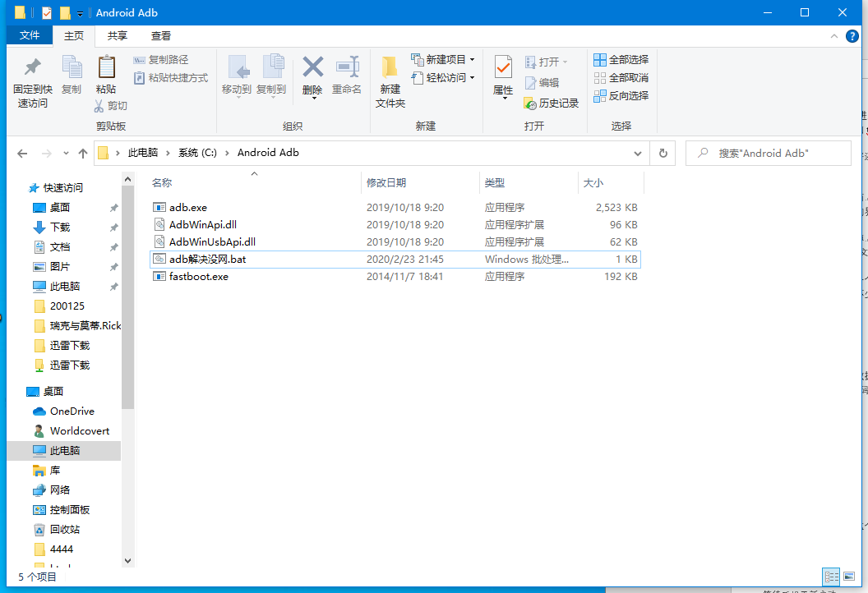Click the 重命名 rename icon
This screenshot has height=593, width=868.
tap(347, 67)
